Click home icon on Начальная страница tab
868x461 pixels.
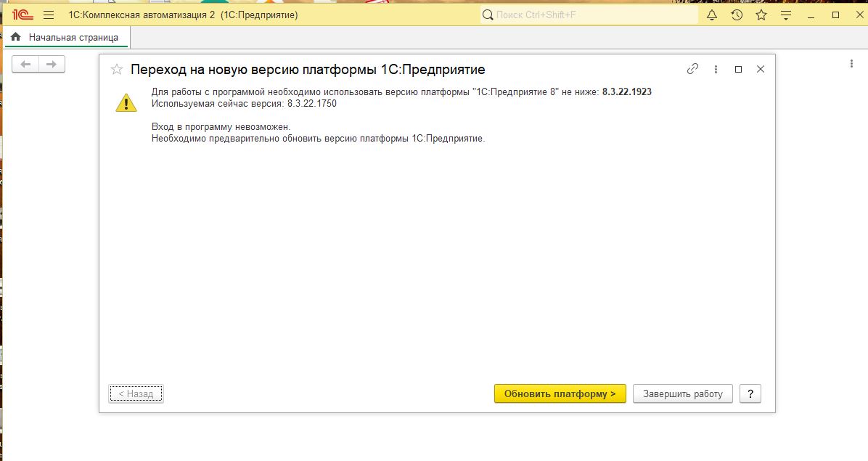(15, 37)
